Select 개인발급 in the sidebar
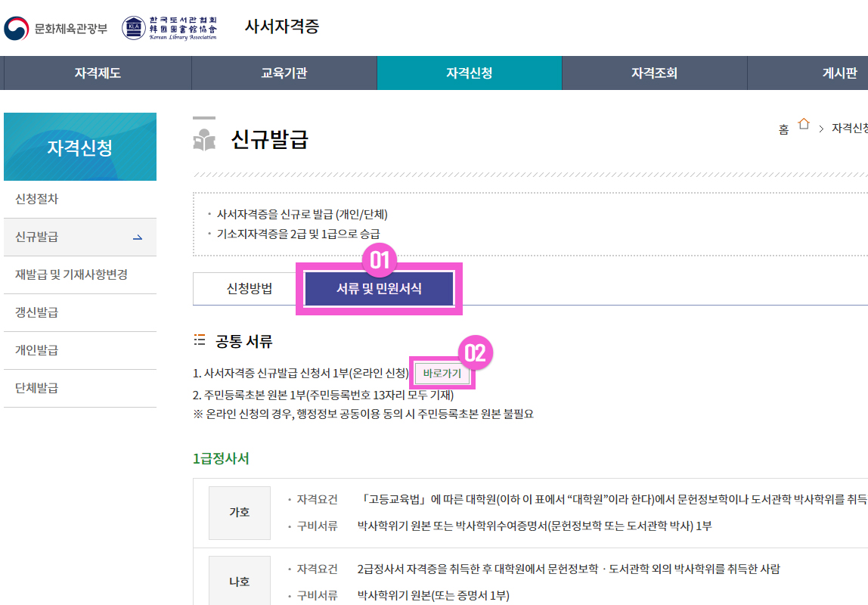 point(36,351)
